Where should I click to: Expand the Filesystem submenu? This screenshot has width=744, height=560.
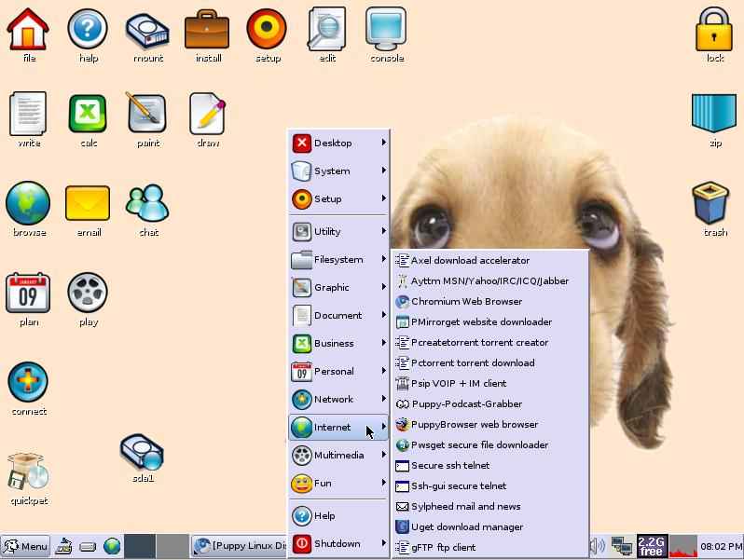tap(338, 259)
